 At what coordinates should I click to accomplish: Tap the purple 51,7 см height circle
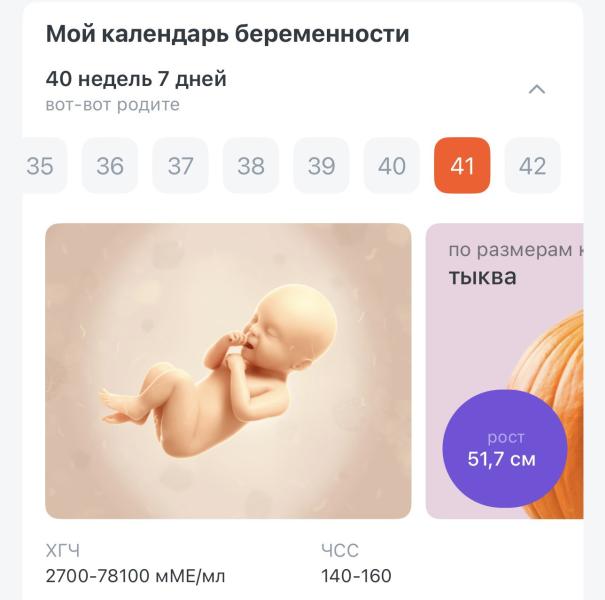pos(504,449)
